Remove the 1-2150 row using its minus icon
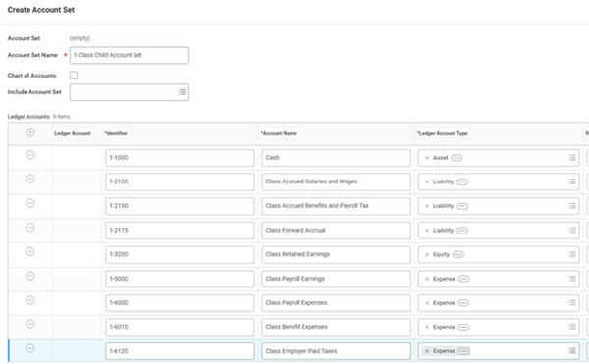The image size is (589, 364). click(x=30, y=203)
